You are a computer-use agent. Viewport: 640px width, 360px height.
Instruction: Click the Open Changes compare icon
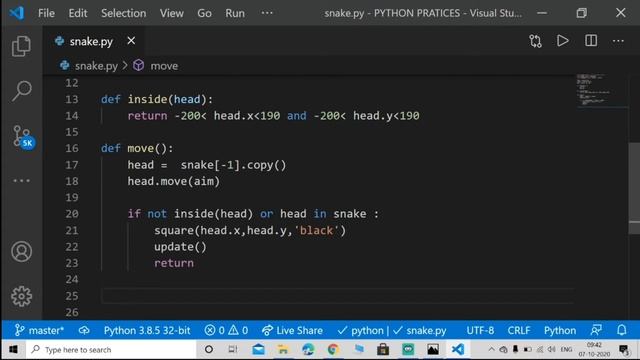click(x=535, y=41)
